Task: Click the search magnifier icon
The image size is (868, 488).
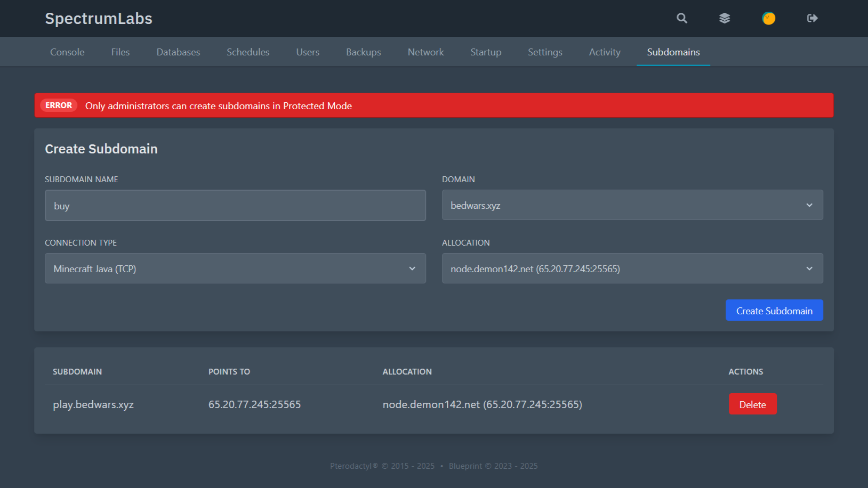Action: tap(681, 18)
